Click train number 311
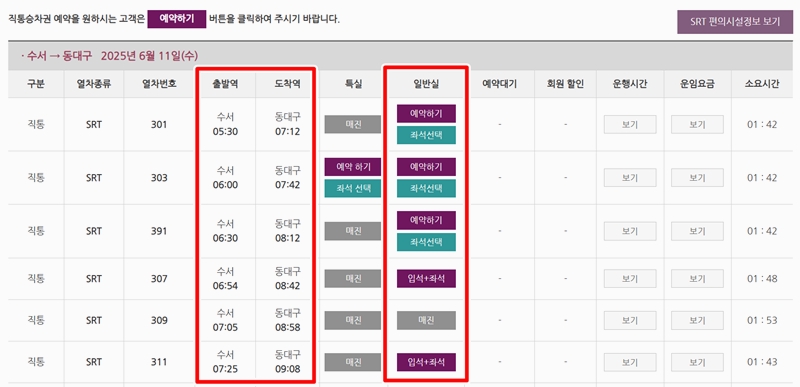The height and width of the screenshot is (387, 800). (x=159, y=362)
